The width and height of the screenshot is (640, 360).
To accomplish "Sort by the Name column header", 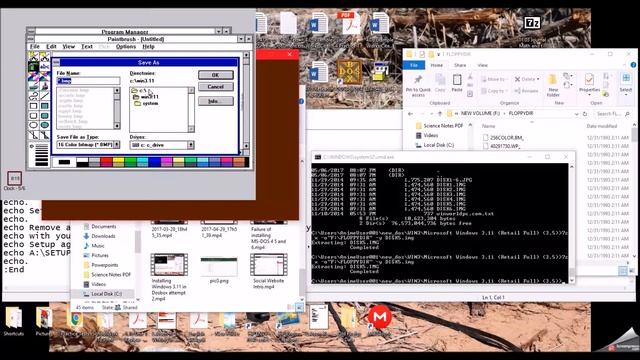I will [488, 126].
